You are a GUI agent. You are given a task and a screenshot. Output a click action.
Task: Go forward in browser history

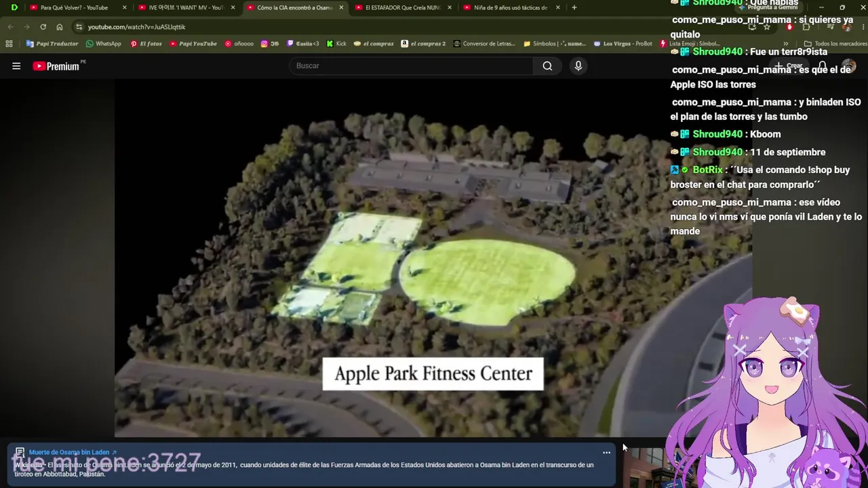[x=26, y=27]
